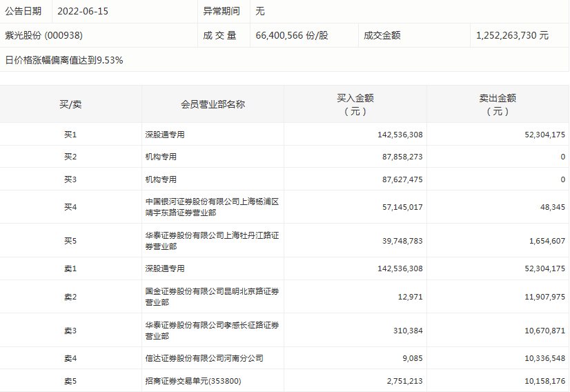Click the 无 value beside 异常期间
Viewport: 570px width, 392px height.
pyautogui.click(x=260, y=11)
